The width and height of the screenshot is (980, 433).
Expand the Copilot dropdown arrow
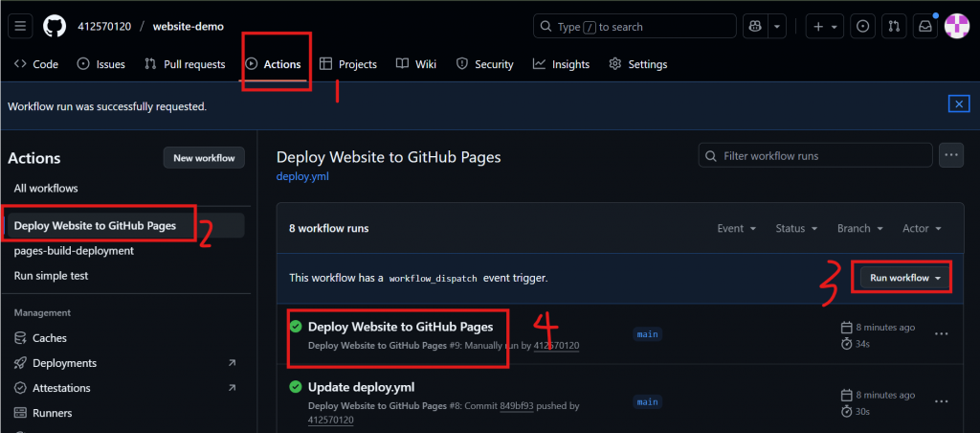[x=777, y=26]
